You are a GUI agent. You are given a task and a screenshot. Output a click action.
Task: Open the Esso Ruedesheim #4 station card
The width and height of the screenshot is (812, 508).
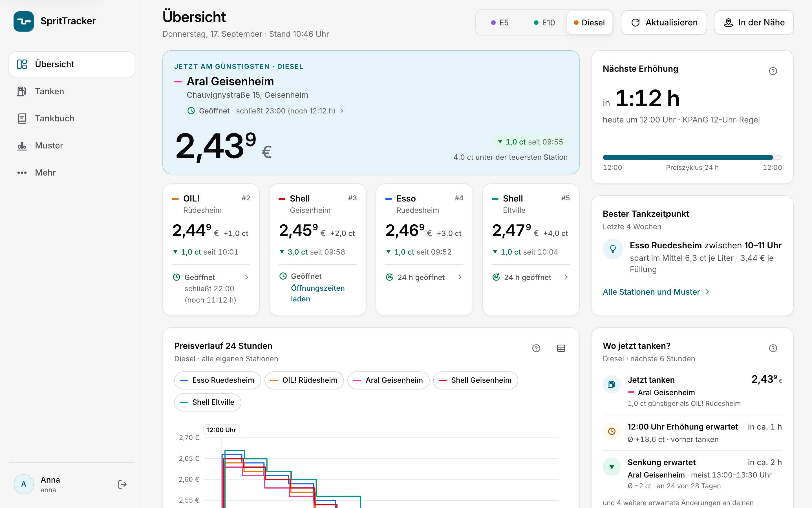(424, 250)
